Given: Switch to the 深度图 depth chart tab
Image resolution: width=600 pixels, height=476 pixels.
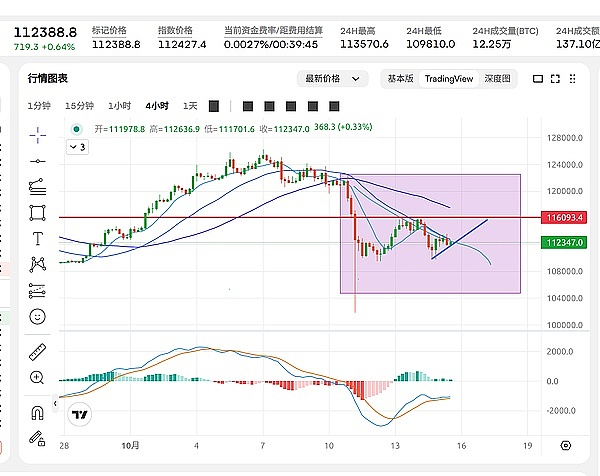Looking at the screenshot, I should pyautogui.click(x=497, y=79).
